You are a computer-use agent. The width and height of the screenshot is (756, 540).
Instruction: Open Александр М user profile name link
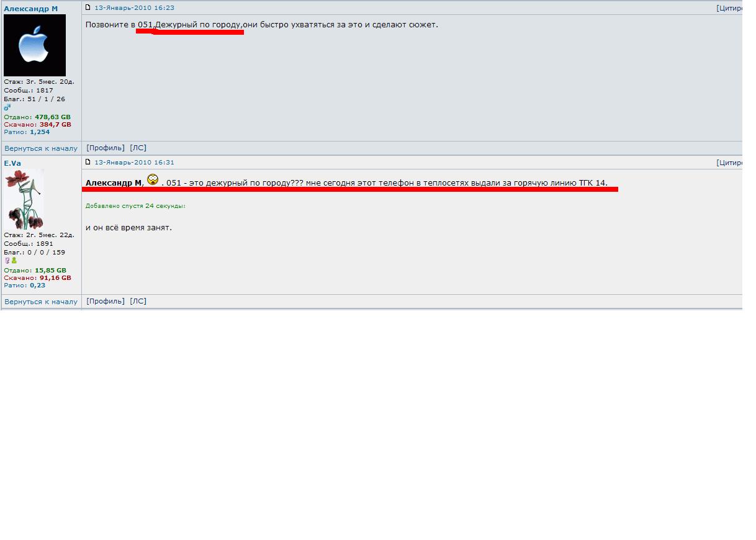[31, 9]
